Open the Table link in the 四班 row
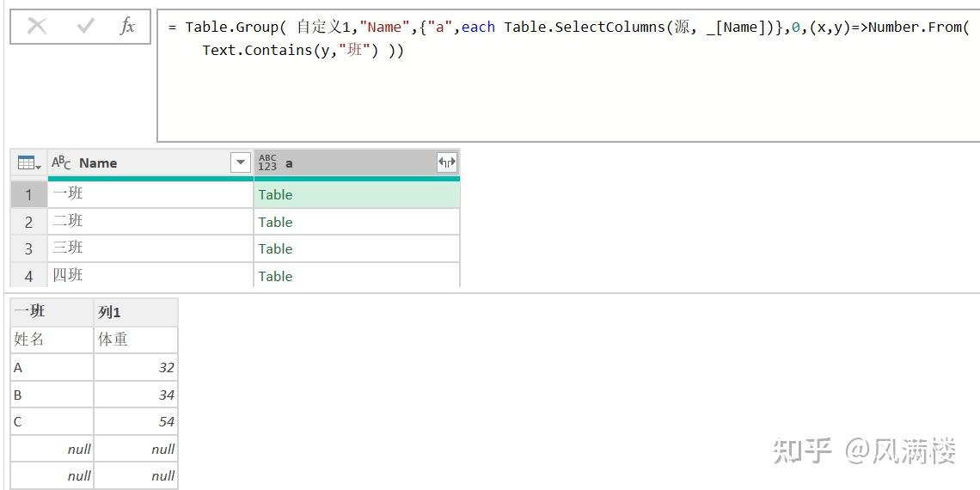The image size is (980, 490). coord(276,276)
